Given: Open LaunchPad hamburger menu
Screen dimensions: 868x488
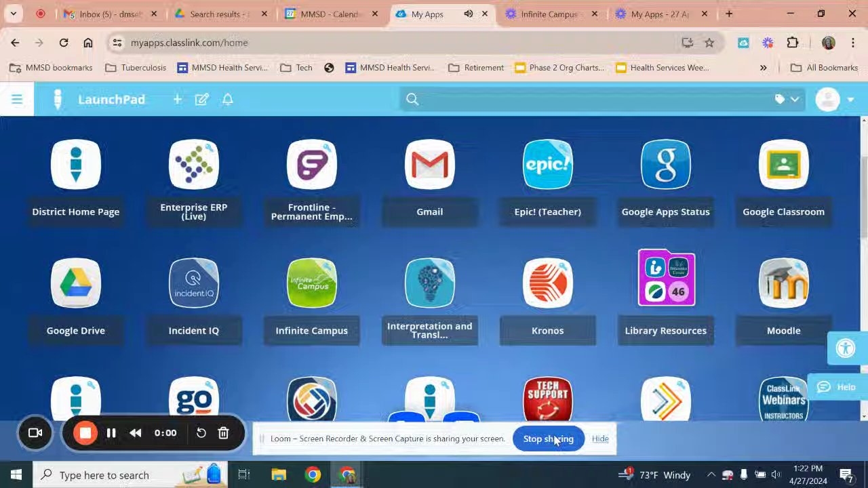Looking at the screenshot, I should click(17, 100).
